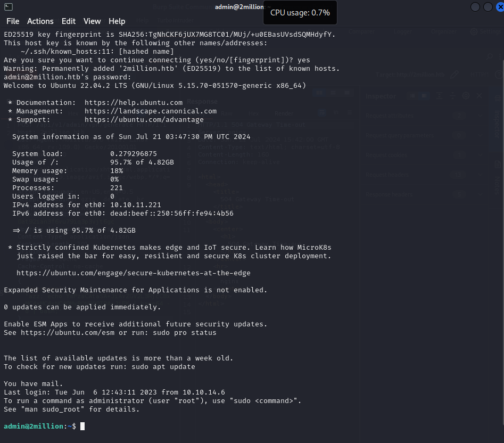Click the "just raised the bar for easy" line
This screenshot has height=443, width=504.
tap(174, 256)
